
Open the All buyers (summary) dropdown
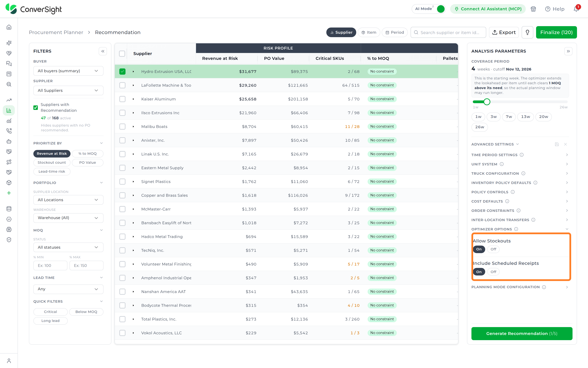click(68, 71)
